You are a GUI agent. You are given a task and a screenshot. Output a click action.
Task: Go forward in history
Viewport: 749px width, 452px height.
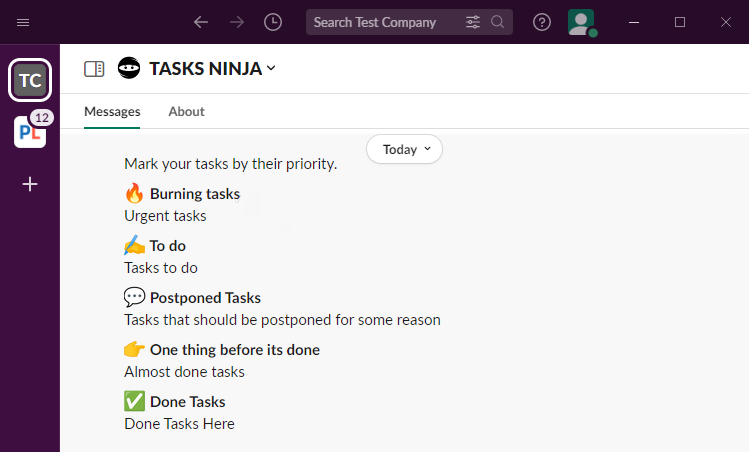pyautogui.click(x=237, y=22)
